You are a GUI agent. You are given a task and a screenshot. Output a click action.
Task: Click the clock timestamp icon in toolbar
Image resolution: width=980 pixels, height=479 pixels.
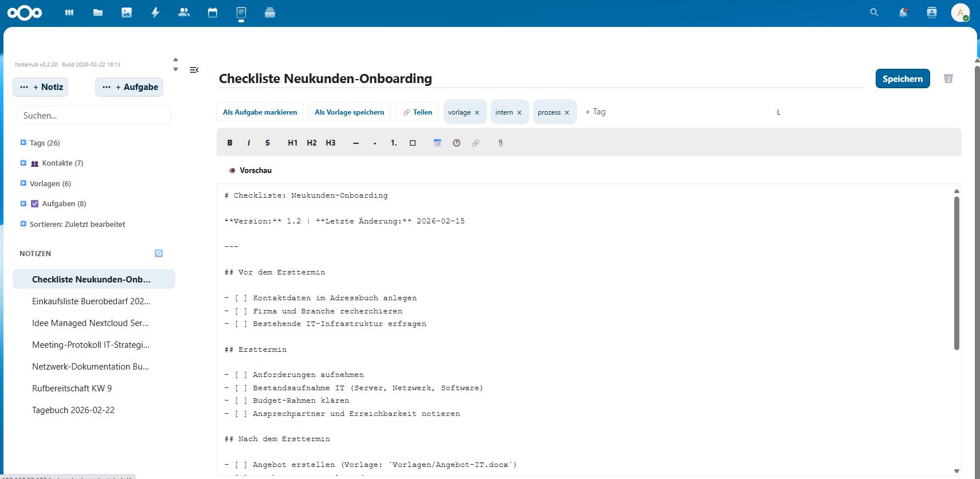pyautogui.click(x=456, y=143)
